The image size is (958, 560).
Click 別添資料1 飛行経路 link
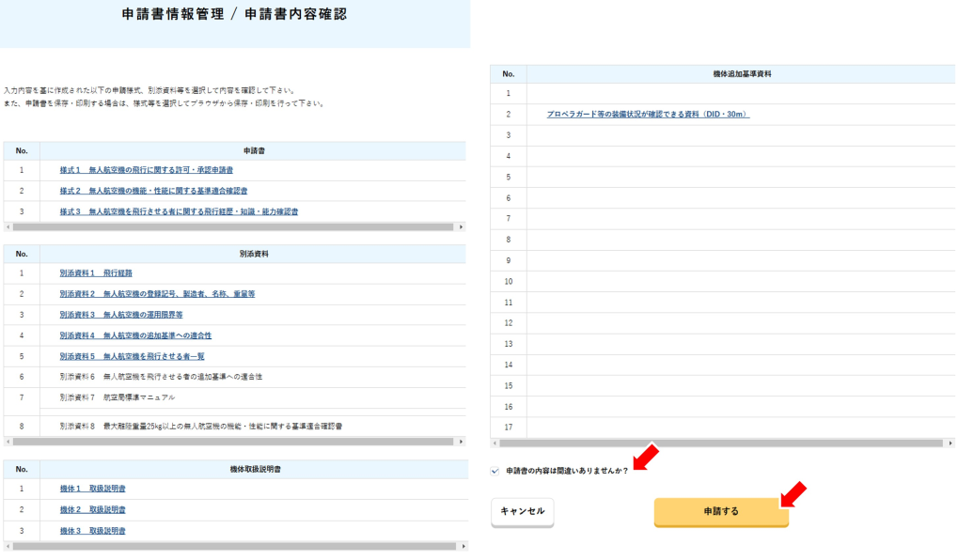click(x=96, y=273)
